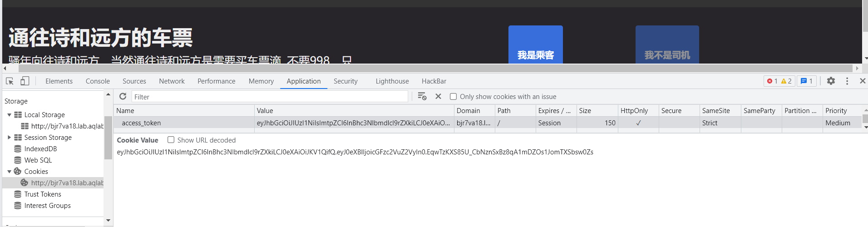This screenshot has width=868, height=227.
Task: Click the full cookie value text
Action: pos(355,152)
